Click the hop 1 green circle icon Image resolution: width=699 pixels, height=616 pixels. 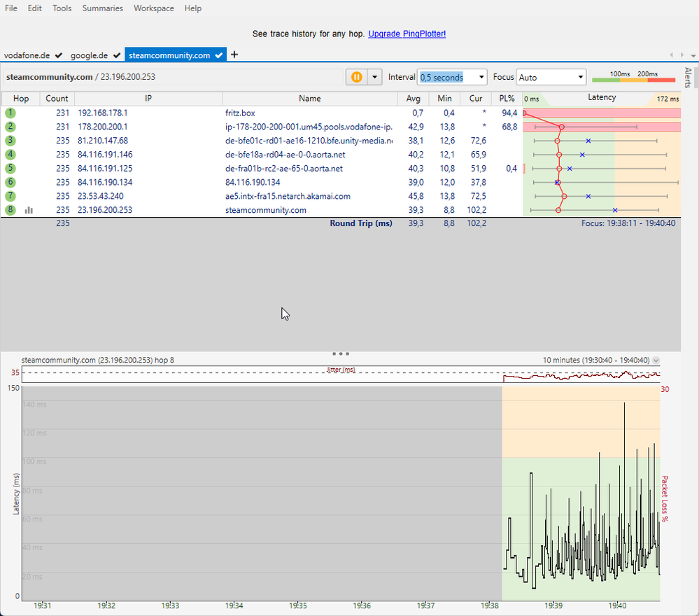coord(10,113)
